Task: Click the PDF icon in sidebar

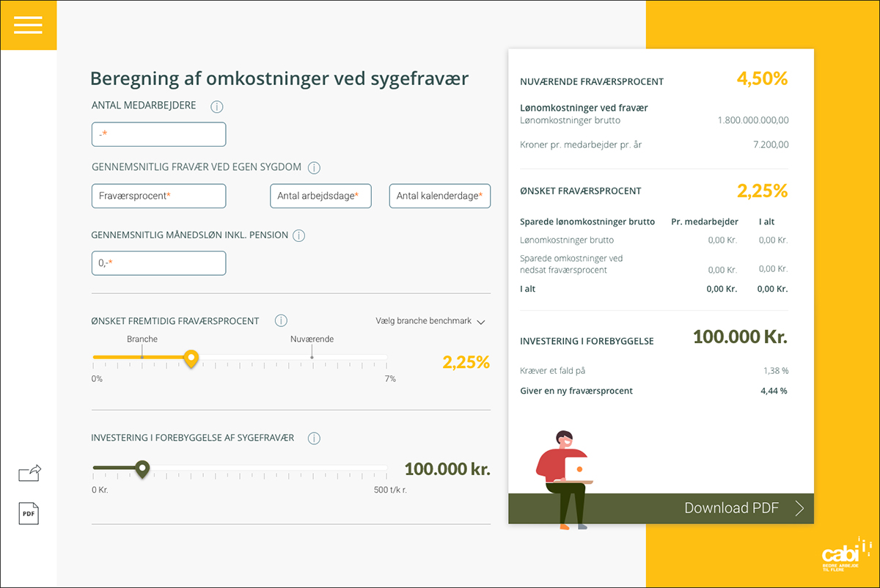Action: pos(29,514)
